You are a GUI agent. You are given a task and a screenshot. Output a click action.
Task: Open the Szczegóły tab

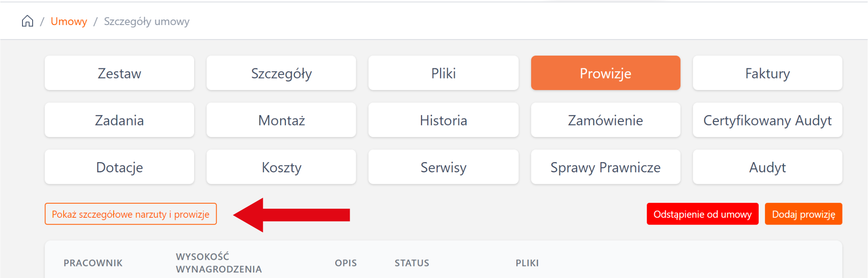click(x=281, y=73)
